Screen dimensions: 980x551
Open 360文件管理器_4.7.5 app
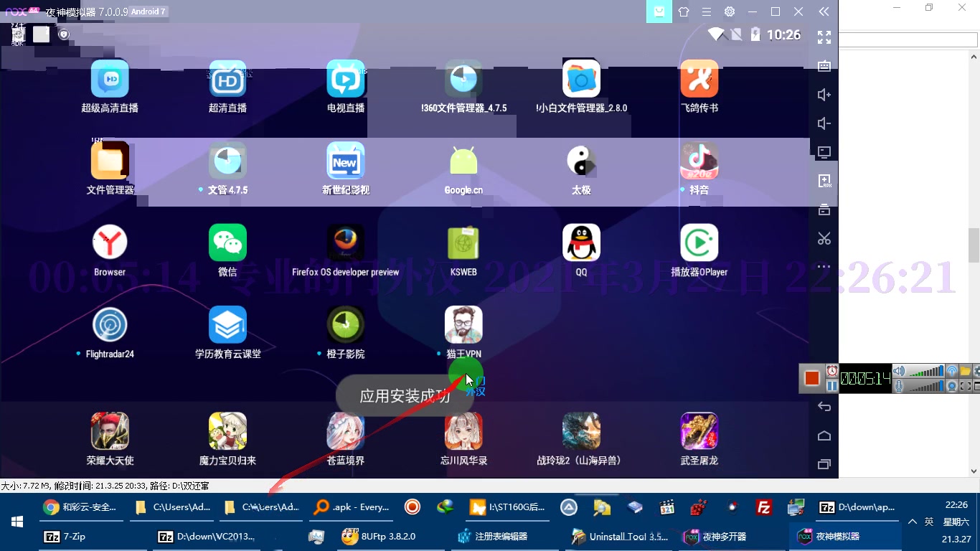coord(463,78)
